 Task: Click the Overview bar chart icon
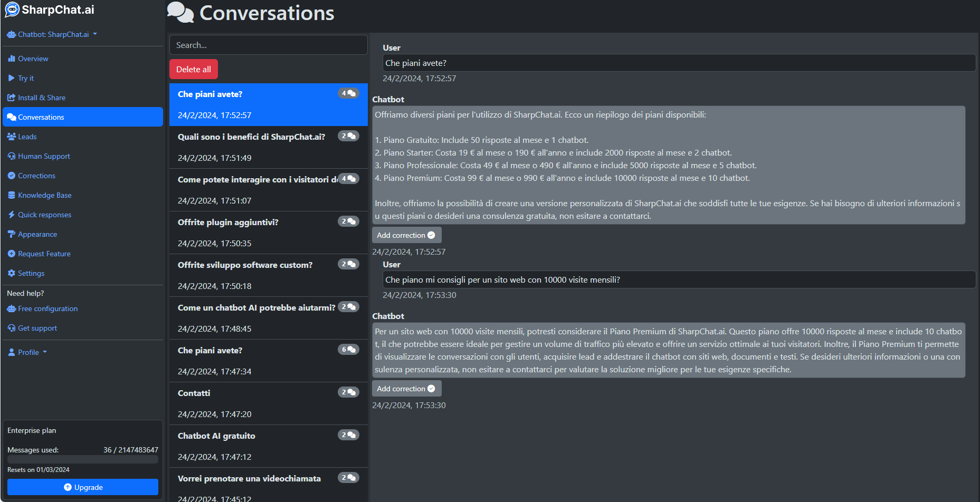point(12,59)
